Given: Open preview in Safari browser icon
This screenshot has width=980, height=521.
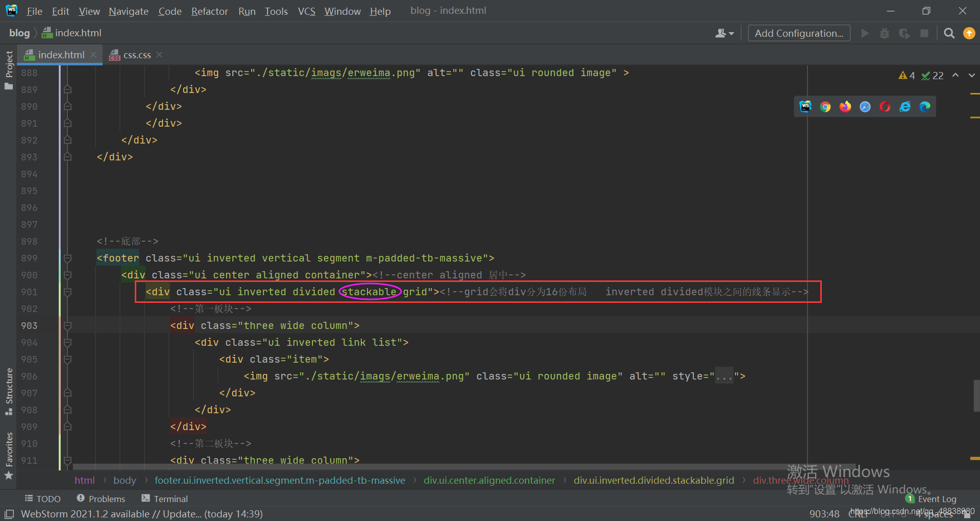Looking at the screenshot, I should pos(865,107).
